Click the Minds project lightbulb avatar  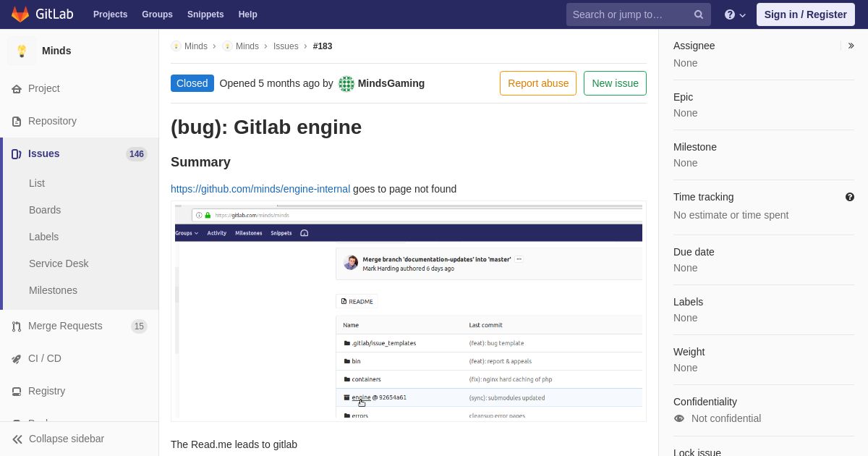(22, 51)
